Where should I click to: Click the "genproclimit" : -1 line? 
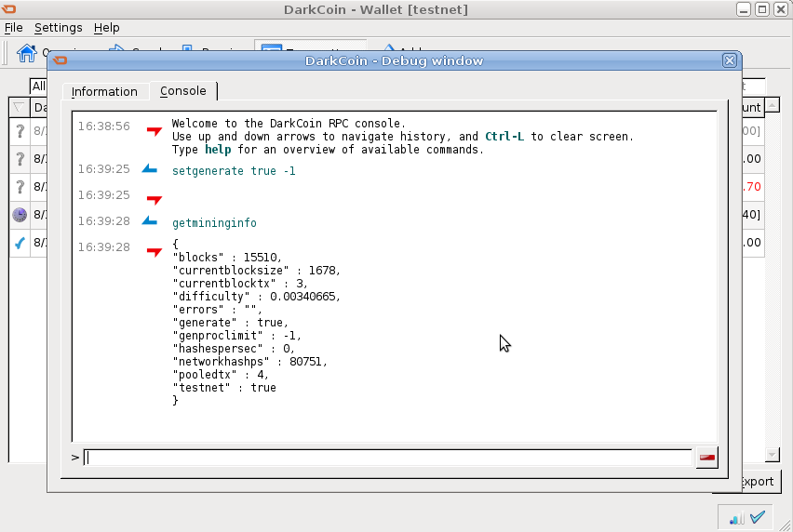[x=236, y=336]
